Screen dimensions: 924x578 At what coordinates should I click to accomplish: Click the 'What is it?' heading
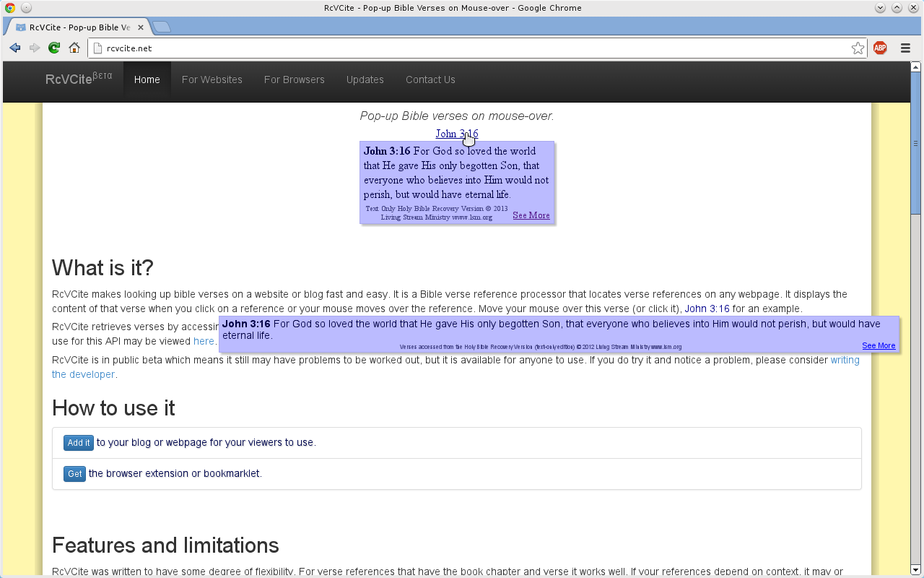tap(103, 268)
